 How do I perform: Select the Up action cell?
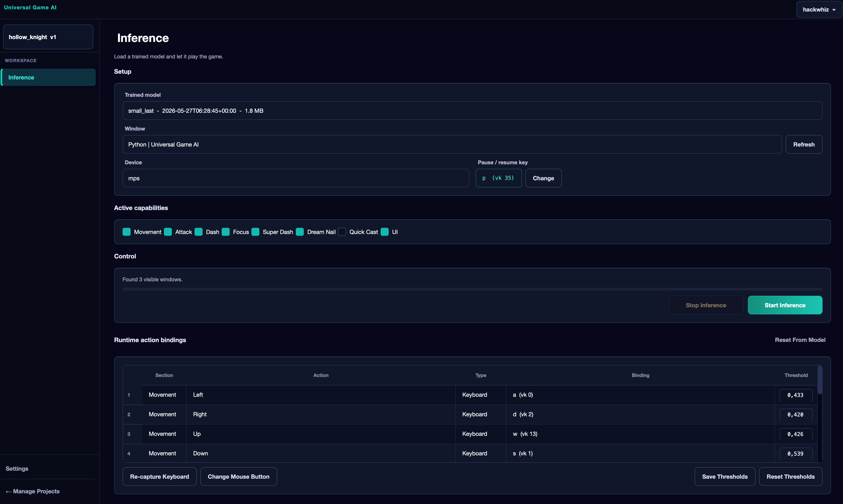tap(321, 434)
